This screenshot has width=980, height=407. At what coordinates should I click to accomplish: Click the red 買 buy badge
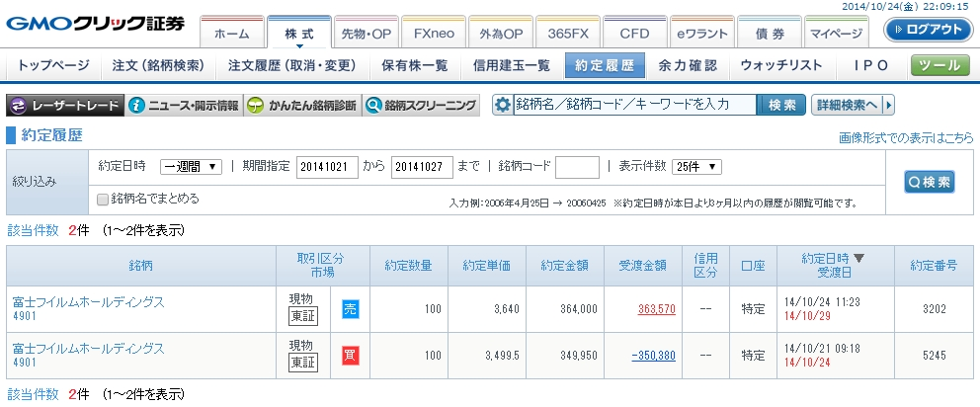click(x=351, y=356)
